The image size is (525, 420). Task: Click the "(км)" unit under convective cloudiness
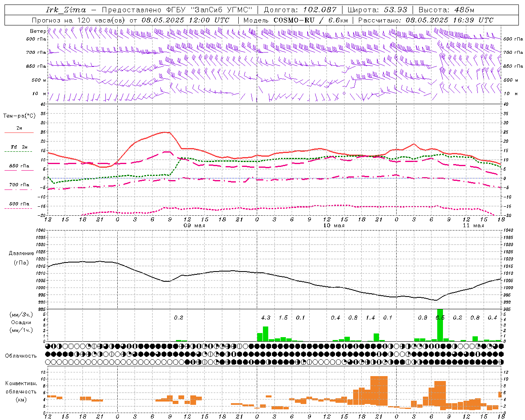pyautogui.click(x=21, y=399)
